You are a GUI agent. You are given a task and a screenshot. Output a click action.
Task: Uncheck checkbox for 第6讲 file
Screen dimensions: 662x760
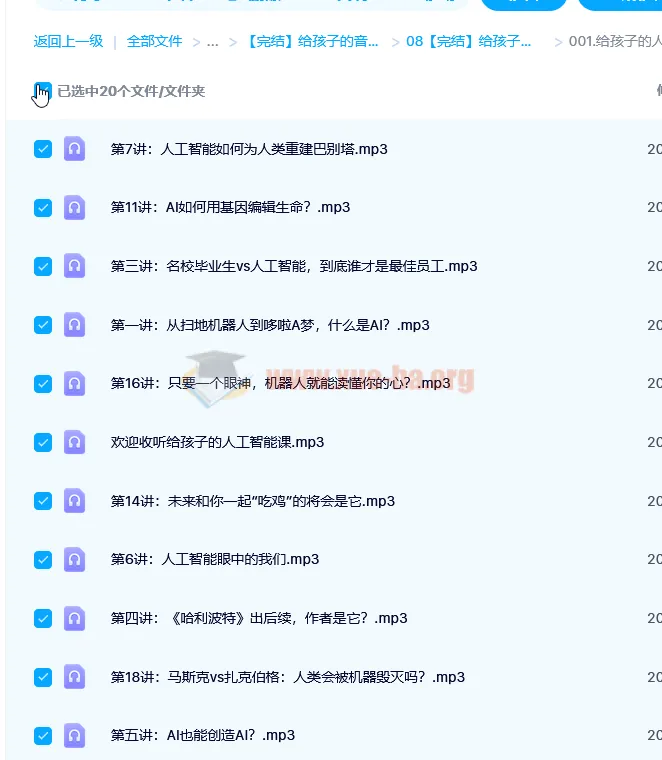(x=43, y=559)
